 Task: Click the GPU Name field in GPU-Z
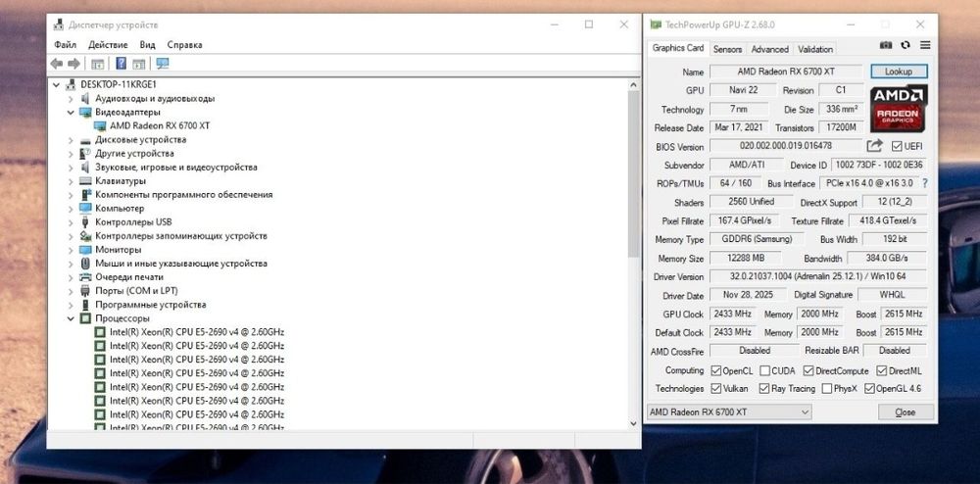click(786, 72)
